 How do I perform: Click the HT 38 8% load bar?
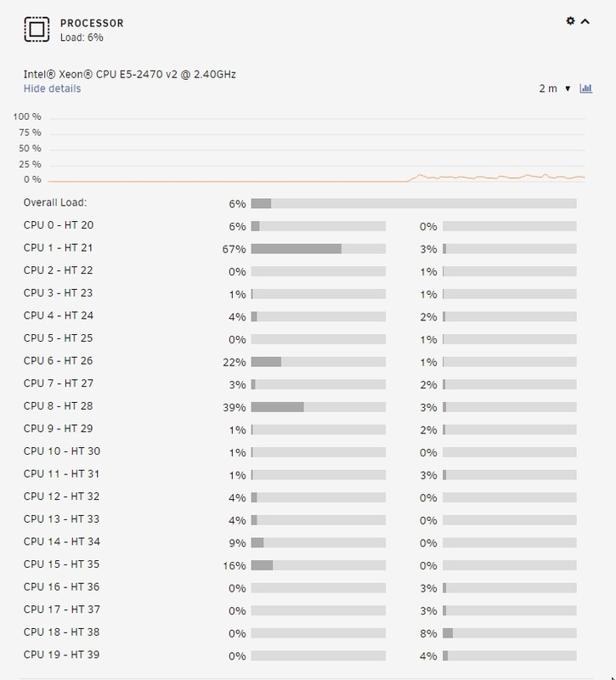[x=509, y=633]
